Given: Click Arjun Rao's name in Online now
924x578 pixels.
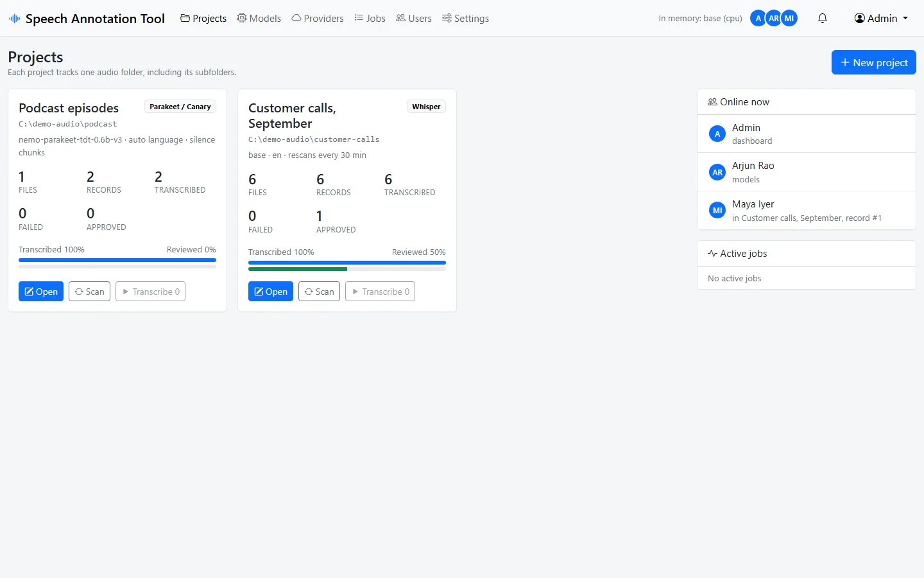Looking at the screenshot, I should 753,166.
